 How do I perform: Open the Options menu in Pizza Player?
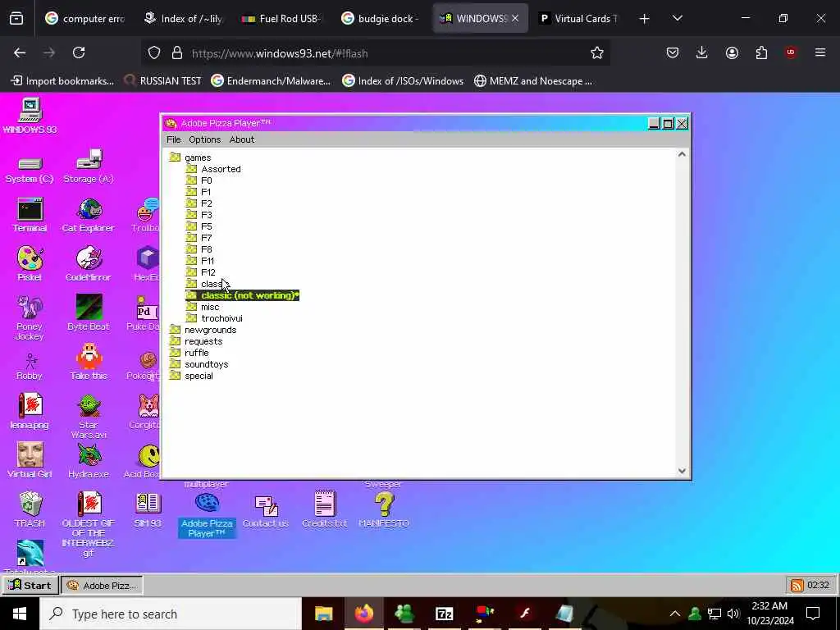click(204, 139)
